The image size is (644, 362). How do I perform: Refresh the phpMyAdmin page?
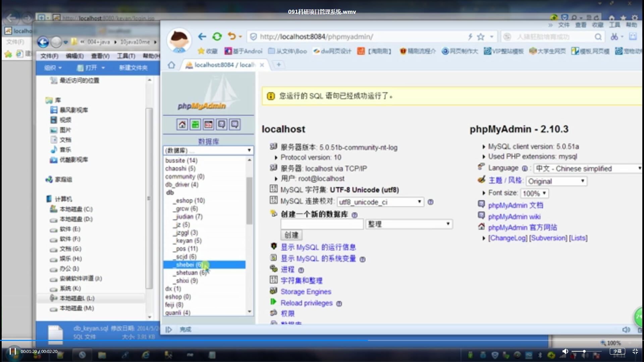tap(217, 37)
